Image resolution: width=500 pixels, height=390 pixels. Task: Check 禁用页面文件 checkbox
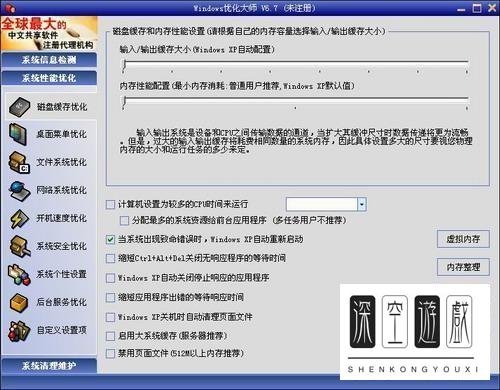110,353
